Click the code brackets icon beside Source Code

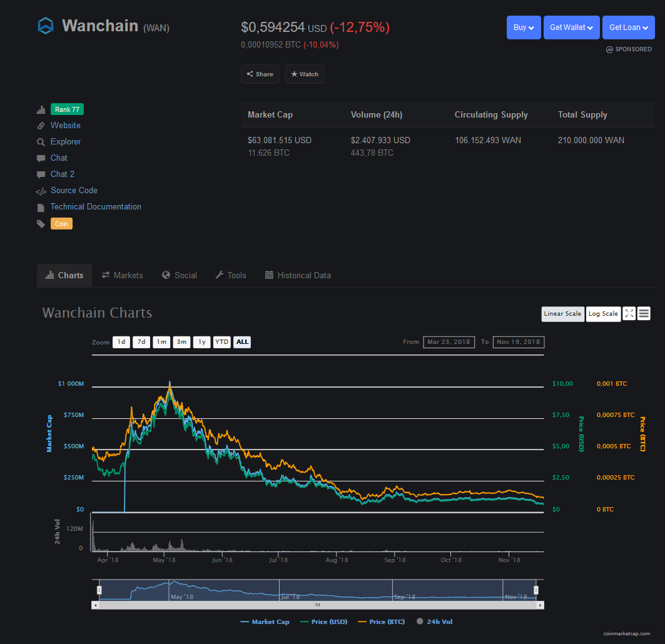click(x=41, y=191)
